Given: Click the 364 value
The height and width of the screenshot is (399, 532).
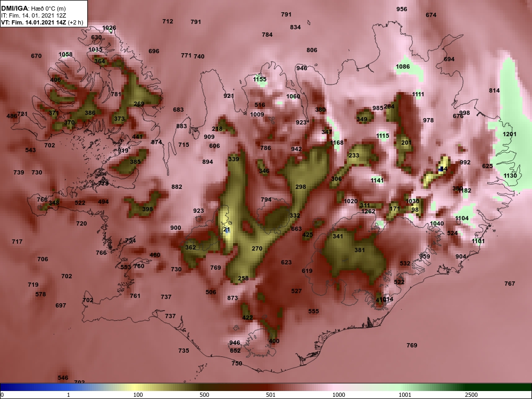Looking at the screenshot, I should coord(99,61).
